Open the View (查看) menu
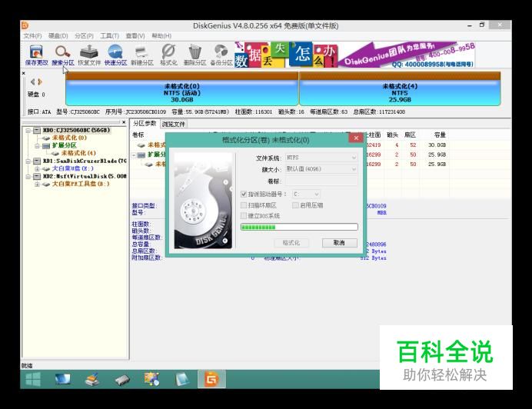Viewport: 532px width, 409px height. [x=135, y=35]
